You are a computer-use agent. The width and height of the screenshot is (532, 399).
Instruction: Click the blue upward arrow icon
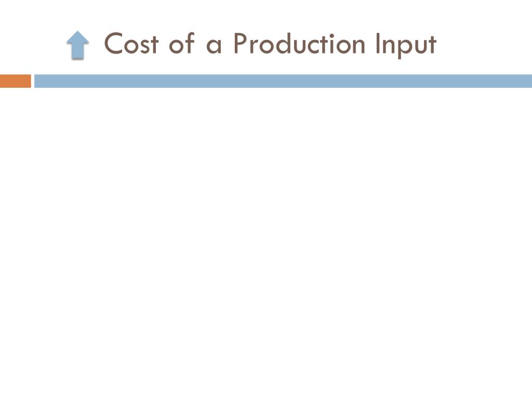click(78, 45)
